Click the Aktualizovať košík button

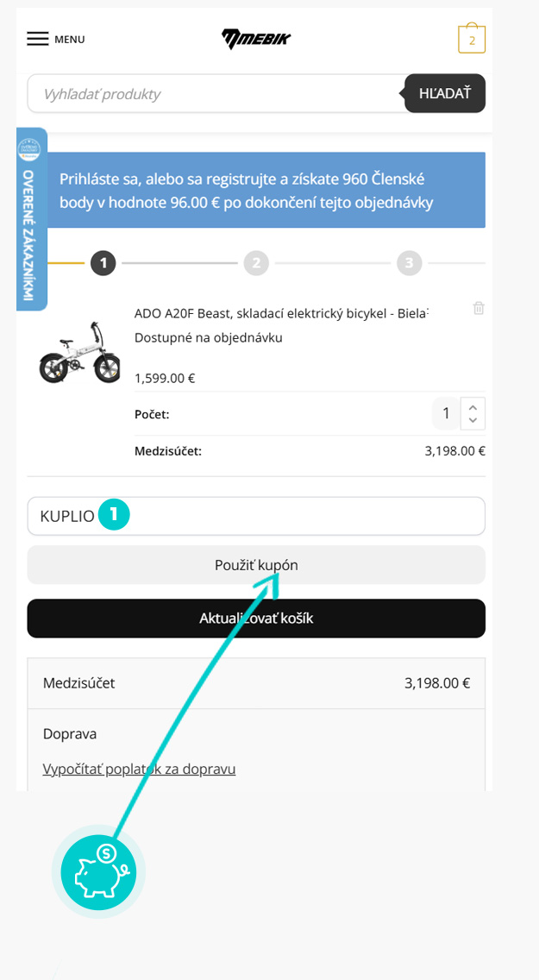coord(256,619)
